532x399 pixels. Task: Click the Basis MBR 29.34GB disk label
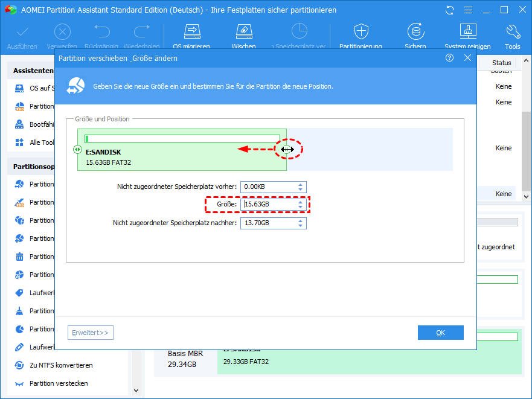[x=185, y=359]
